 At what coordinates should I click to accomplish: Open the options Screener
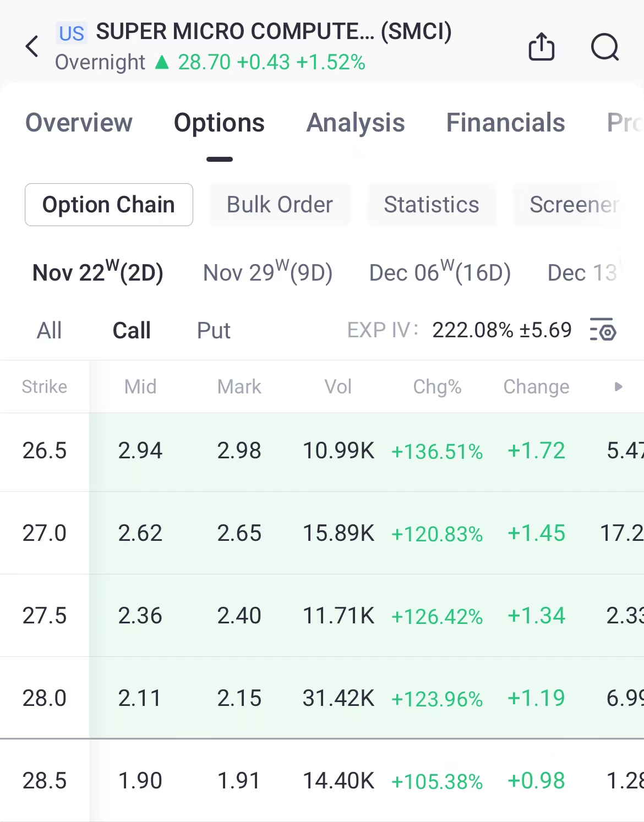coord(574,205)
